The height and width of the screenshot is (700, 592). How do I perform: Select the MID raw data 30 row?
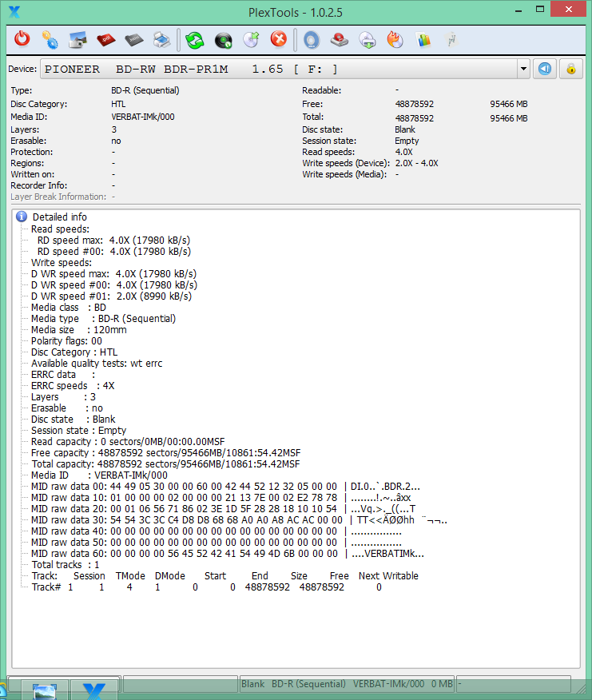239,519
